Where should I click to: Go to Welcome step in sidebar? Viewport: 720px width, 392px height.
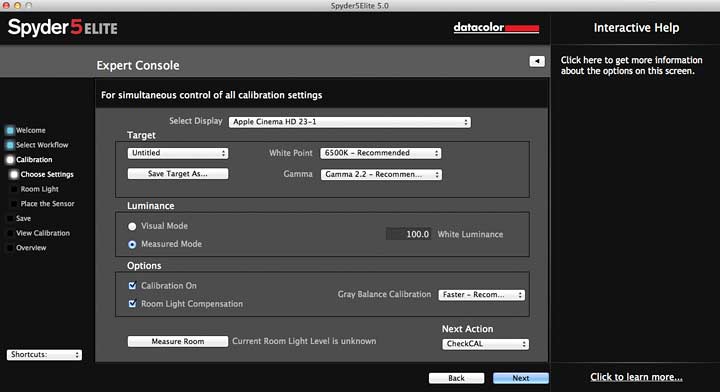(30, 130)
